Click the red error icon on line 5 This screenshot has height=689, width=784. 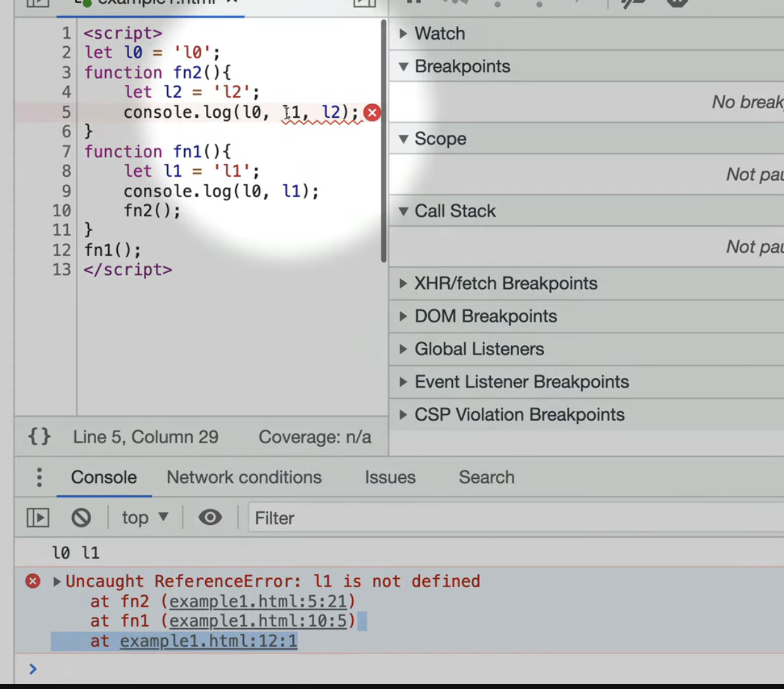coord(372,113)
